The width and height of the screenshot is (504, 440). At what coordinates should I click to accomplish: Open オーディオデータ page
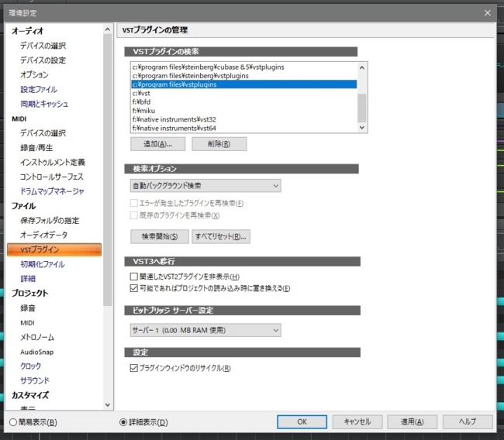click(x=44, y=235)
